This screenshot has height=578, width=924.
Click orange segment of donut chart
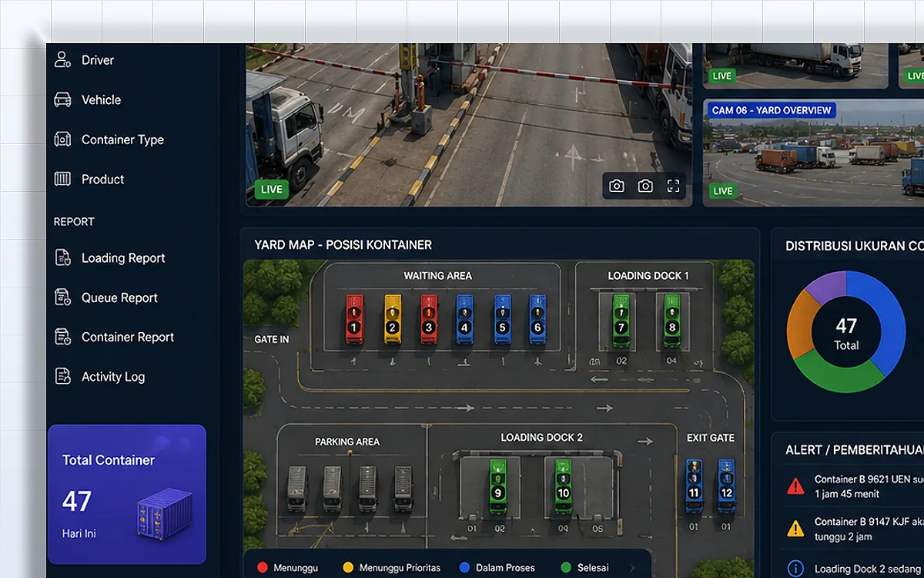801,324
